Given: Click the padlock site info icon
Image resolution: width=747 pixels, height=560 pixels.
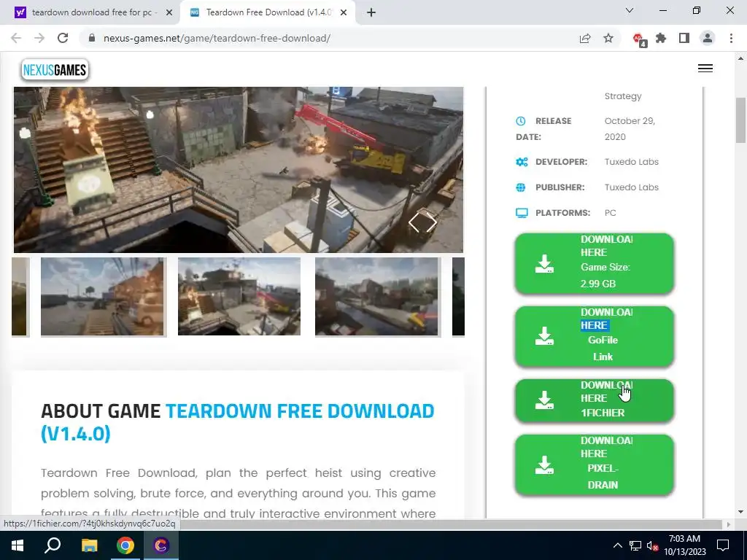Looking at the screenshot, I should tap(92, 38).
